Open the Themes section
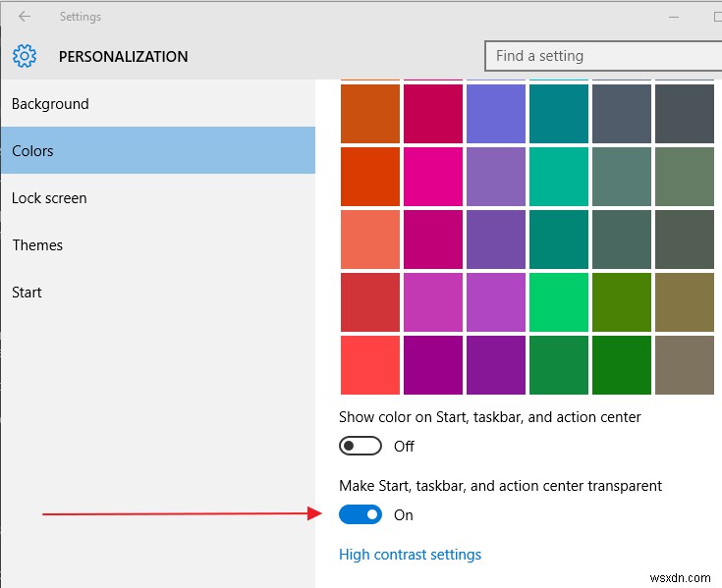 point(158,244)
